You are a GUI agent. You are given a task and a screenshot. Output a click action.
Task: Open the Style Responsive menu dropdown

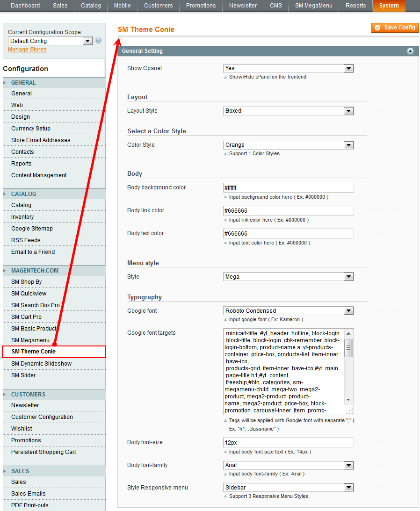288,488
